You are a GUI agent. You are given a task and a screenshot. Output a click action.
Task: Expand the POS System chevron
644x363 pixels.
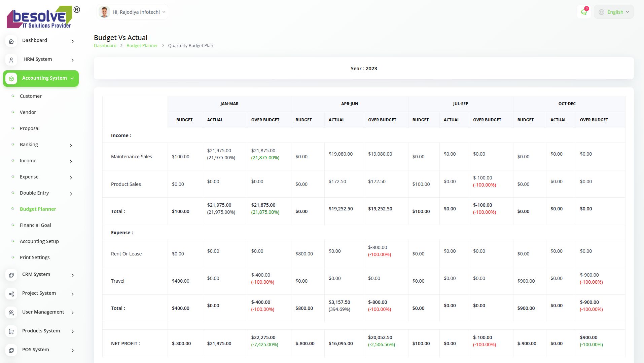73,350
